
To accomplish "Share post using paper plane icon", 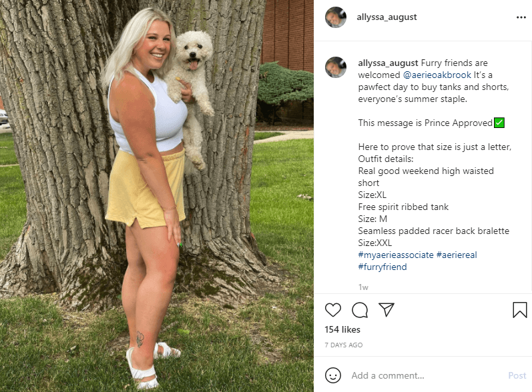I will tap(386, 309).
